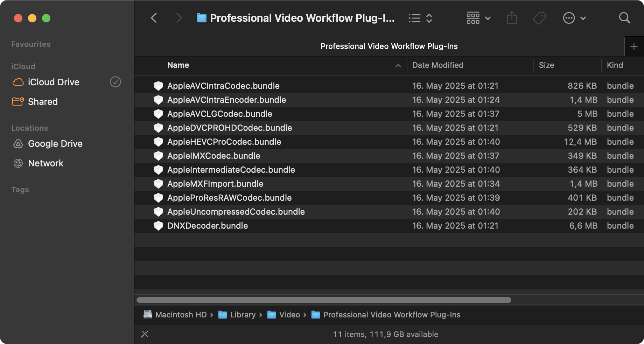
Task: Click the iCloud sidebar section heading
Action: (x=23, y=66)
